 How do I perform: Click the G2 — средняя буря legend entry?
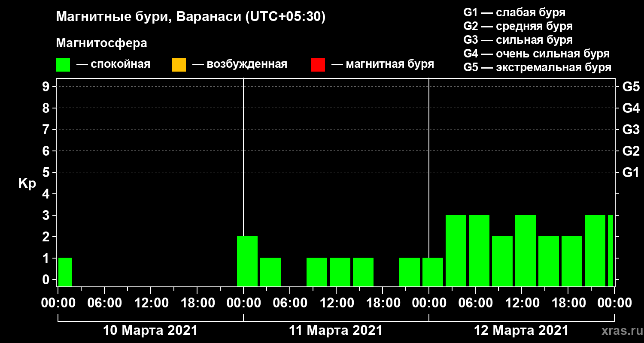click(x=518, y=26)
